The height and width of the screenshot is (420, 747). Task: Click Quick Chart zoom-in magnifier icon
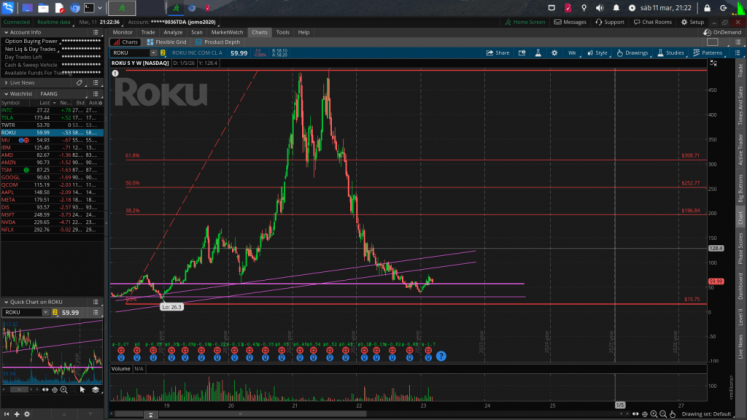point(64,390)
